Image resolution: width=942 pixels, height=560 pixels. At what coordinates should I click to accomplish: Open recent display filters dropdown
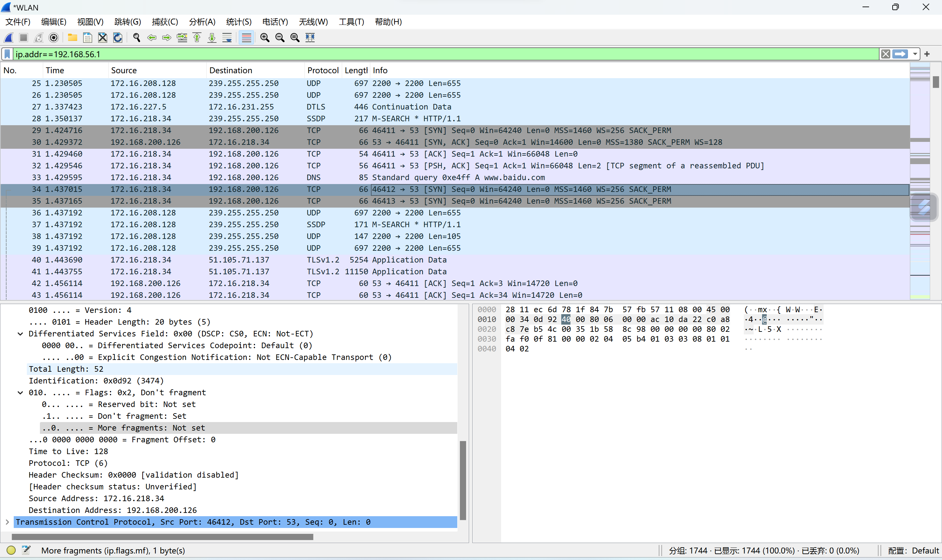tap(915, 54)
